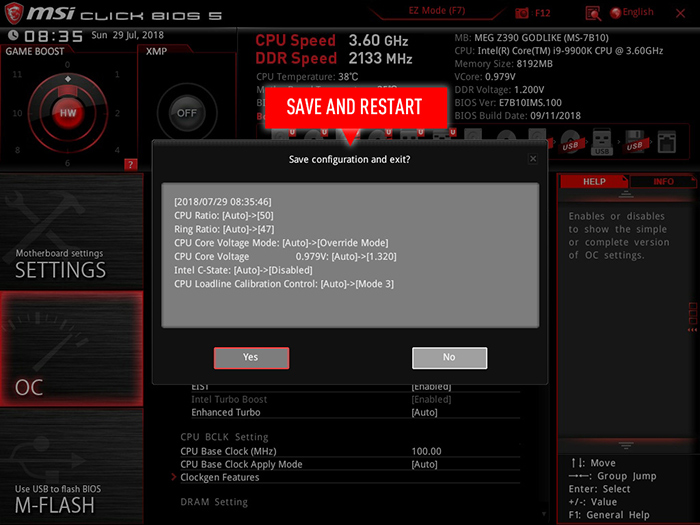The height and width of the screenshot is (525, 700).
Task: Collapse help panel using its top handle
Action: 626,194
